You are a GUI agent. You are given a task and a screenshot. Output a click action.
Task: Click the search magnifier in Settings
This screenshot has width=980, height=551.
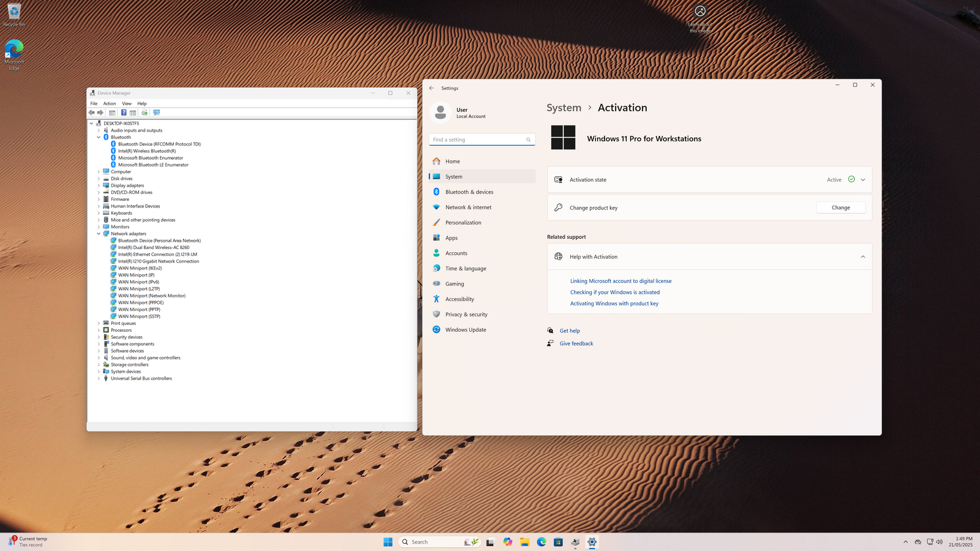pos(529,140)
